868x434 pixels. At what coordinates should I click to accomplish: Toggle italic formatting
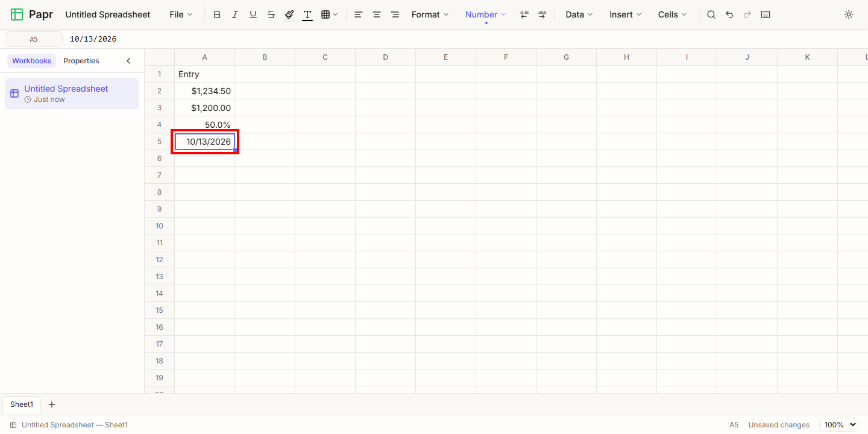[235, 14]
